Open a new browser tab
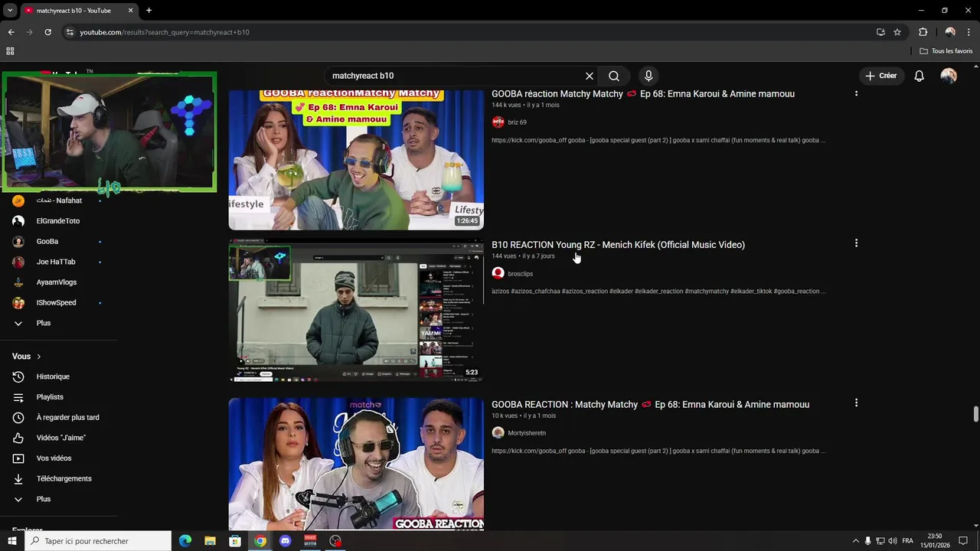The image size is (980, 551). click(x=149, y=11)
